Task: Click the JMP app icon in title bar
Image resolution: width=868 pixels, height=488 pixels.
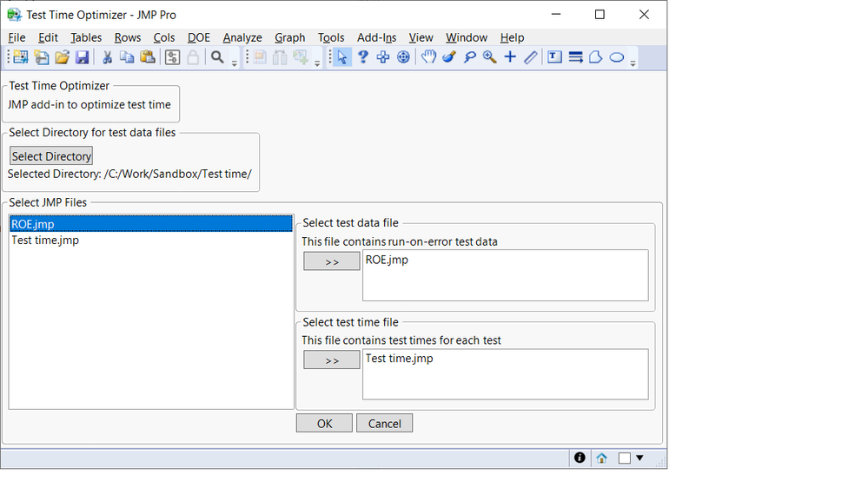Action: (x=15, y=15)
